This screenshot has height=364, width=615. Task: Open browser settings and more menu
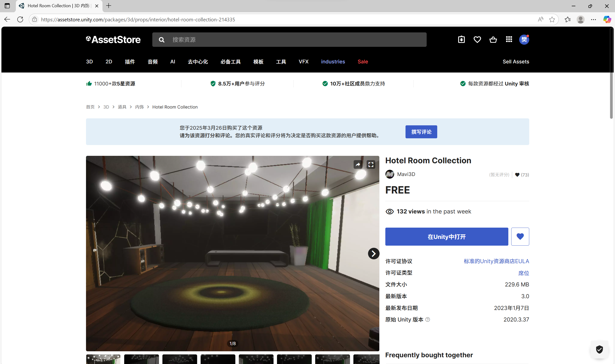[593, 19]
